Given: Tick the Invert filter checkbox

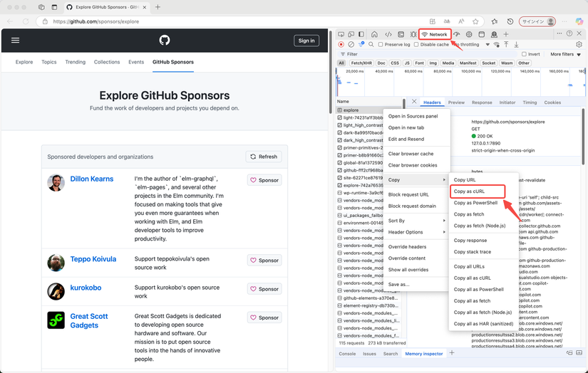Looking at the screenshot, I should [x=525, y=54].
